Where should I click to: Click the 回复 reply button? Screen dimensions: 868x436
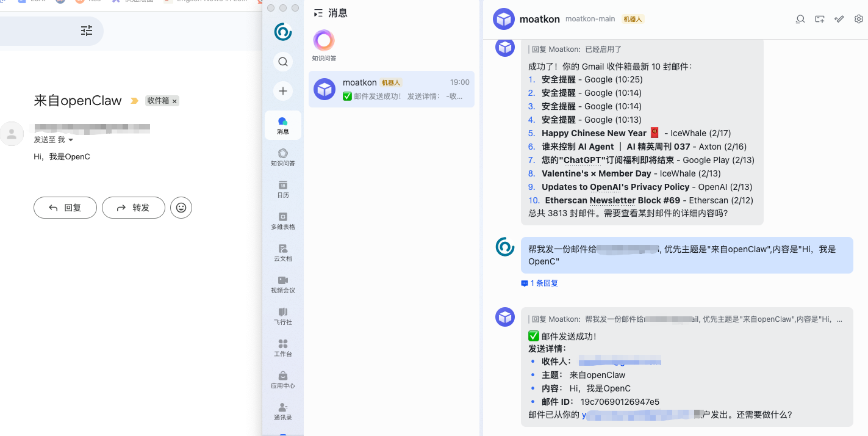(x=65, y=208)
